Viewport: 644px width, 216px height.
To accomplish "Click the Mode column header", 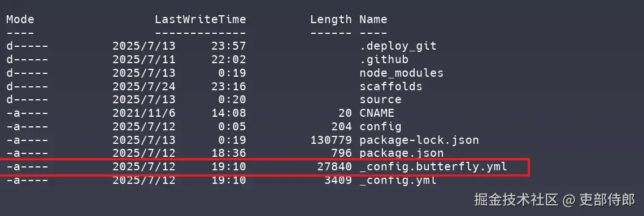I will pos(20,19).
